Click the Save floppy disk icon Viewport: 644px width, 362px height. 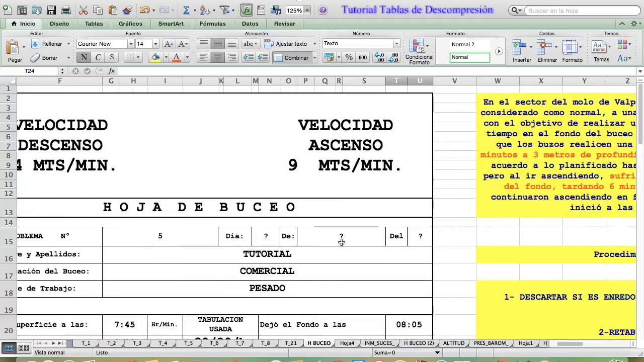click(51, 10)
